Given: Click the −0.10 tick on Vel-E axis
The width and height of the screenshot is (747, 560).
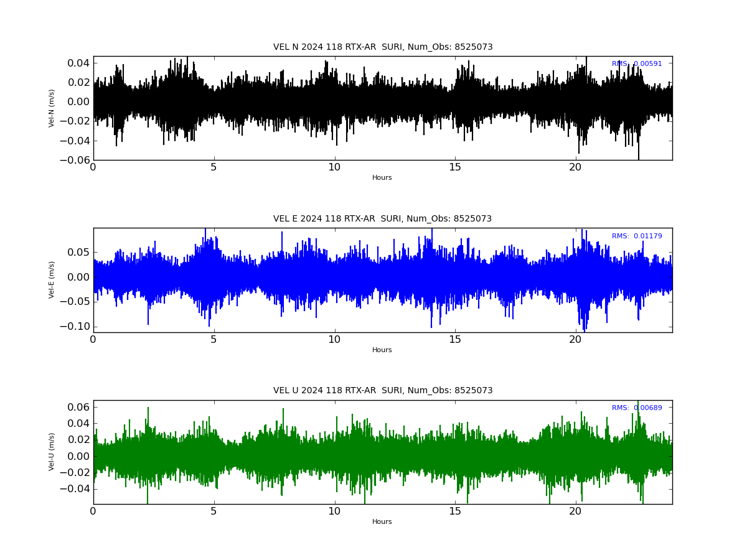Looking at the screenshot, I should click(x=75, y=327).
